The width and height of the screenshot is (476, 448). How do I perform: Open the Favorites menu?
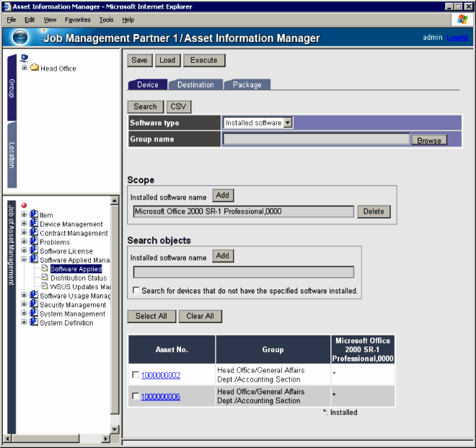coord(78,19)
